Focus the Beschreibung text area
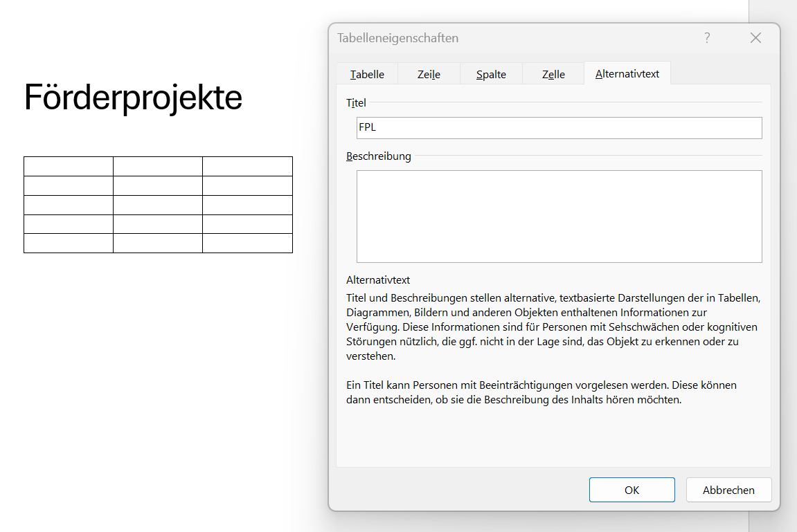 tap(559, 217)
